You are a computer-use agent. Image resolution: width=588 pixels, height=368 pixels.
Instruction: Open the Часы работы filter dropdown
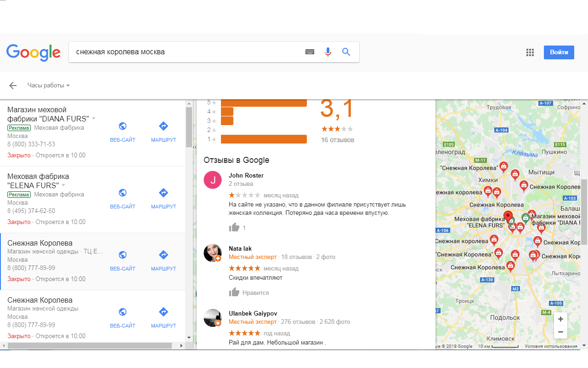(x=48, y=86)
